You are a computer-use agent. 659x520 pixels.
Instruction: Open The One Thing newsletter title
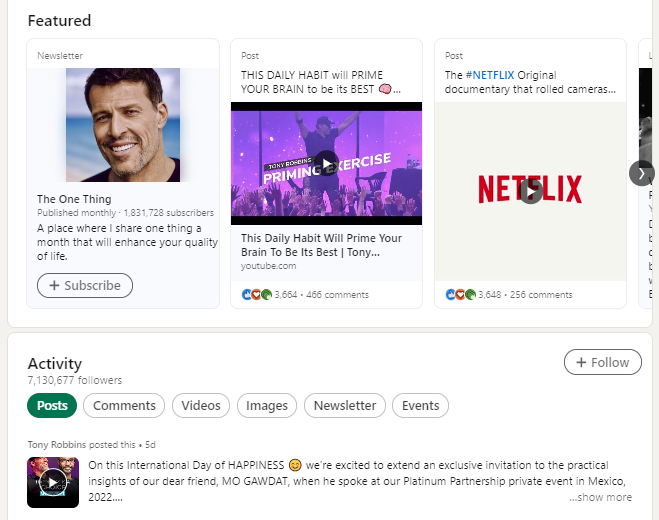tap(74, 199)
